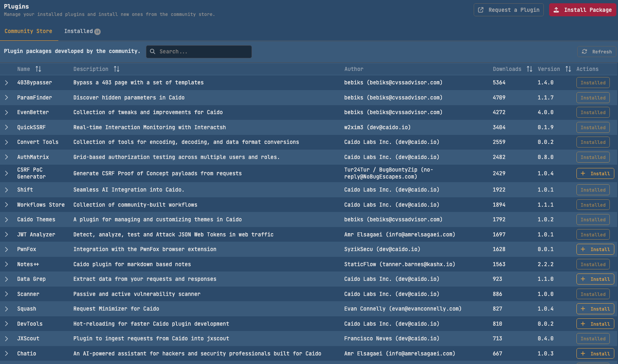Click version 2.2.2 of Notes++
Image resolution: width=618 pixels, height=364 pixels.
545,264
